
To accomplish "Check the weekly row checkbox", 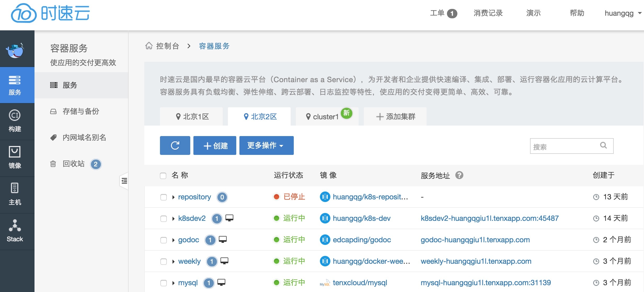I will pos(164,261).
